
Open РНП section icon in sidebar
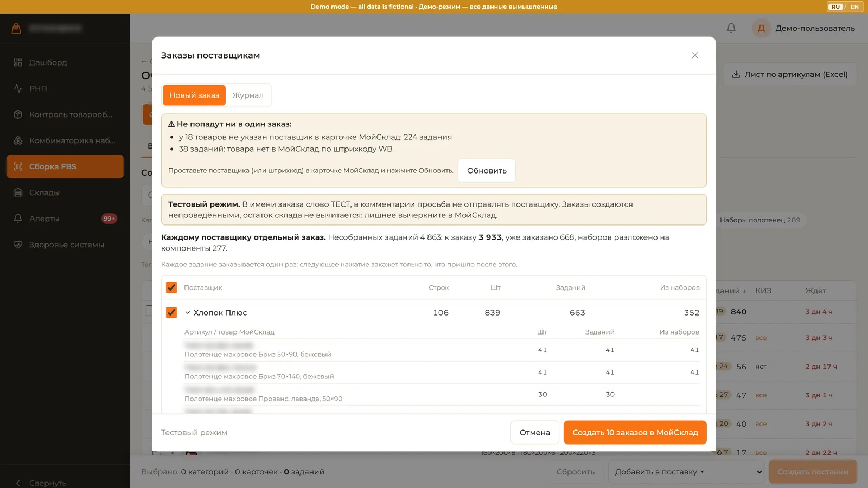coord(18,88)
